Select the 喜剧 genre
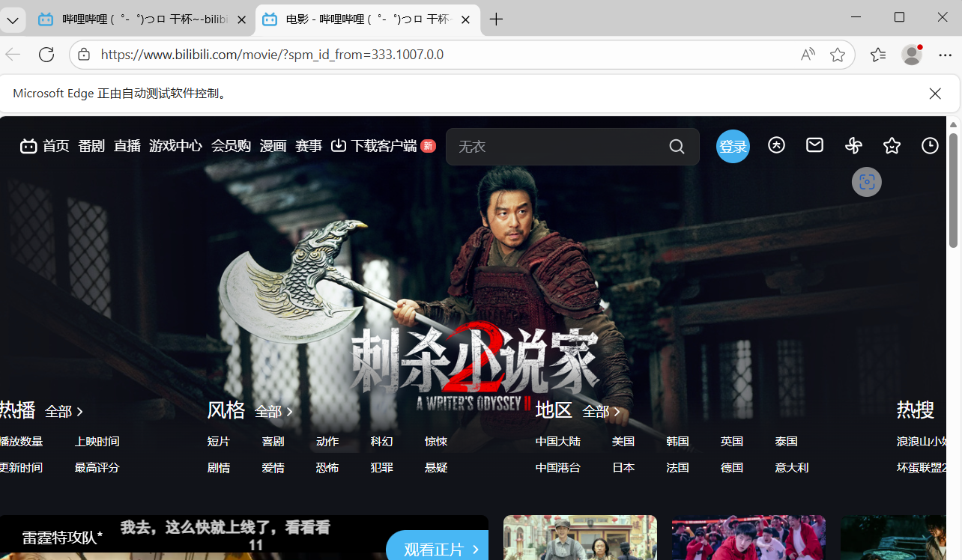This screenshot has width=962, height=560. point(273,442)
